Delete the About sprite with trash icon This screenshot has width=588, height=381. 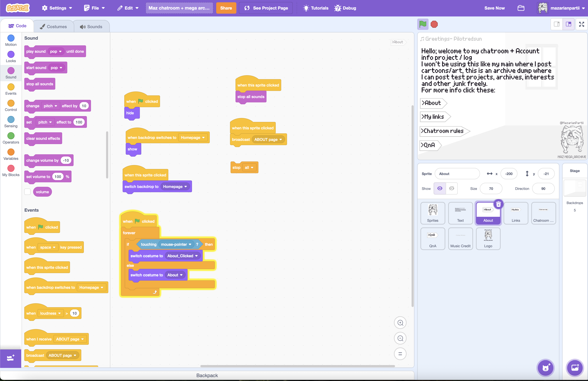[x=498, y=204]
